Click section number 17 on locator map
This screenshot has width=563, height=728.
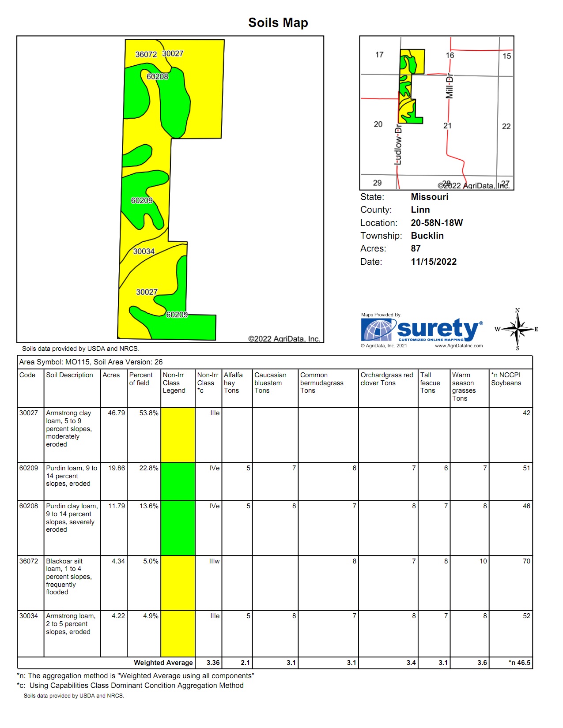[379, 55]
